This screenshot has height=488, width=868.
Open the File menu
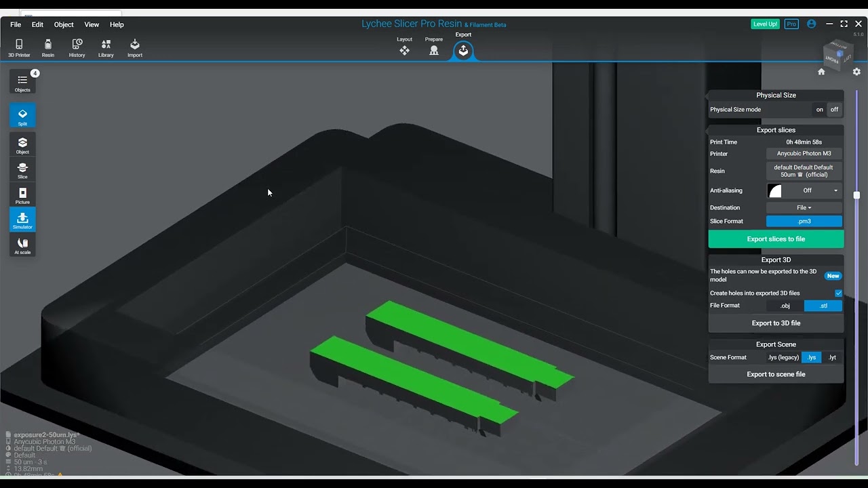16,24
